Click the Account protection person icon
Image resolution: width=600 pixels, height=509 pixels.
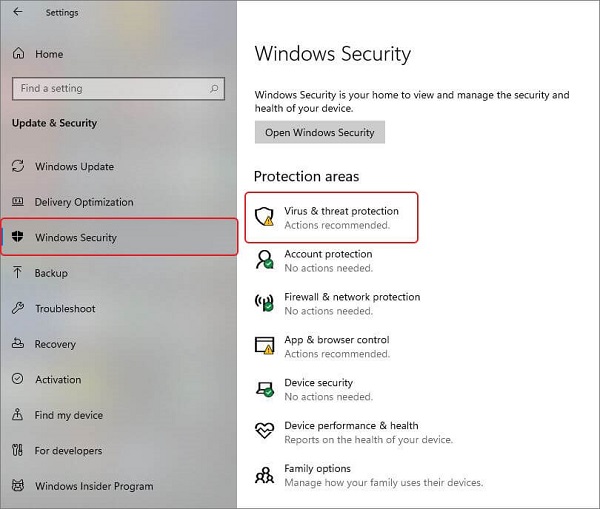(265, 260)
